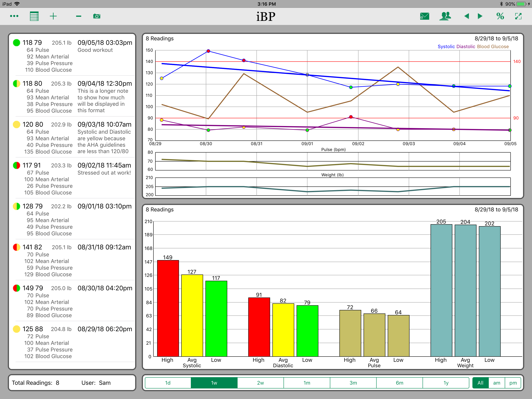Tap the camera snapshot icon
This screenshot has width=532, height=399.
(x=97, y=16)
